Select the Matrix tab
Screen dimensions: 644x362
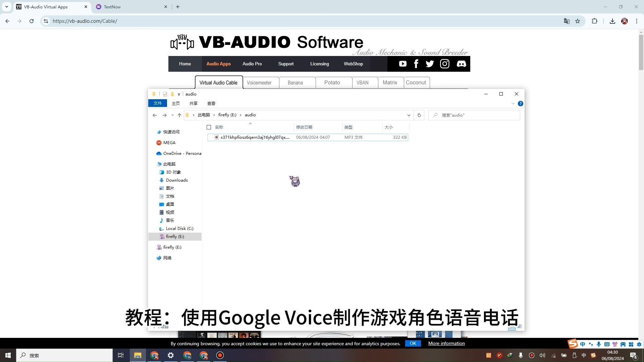(391, 83)
